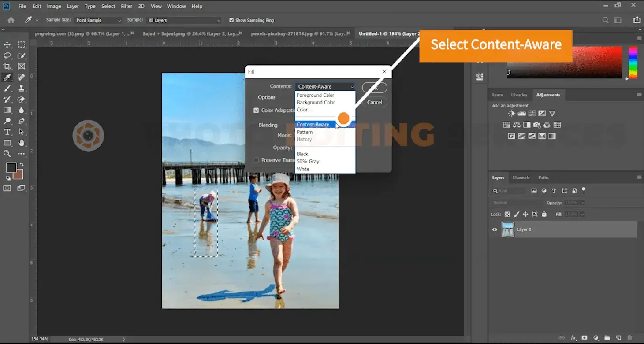Select the Crop tool
The height and width of the screenshot is (344, 644).
coord(7,67)
